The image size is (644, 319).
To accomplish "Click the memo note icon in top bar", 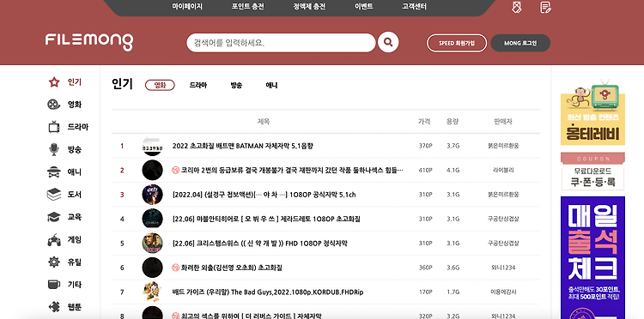I will [x=545, y=7].
